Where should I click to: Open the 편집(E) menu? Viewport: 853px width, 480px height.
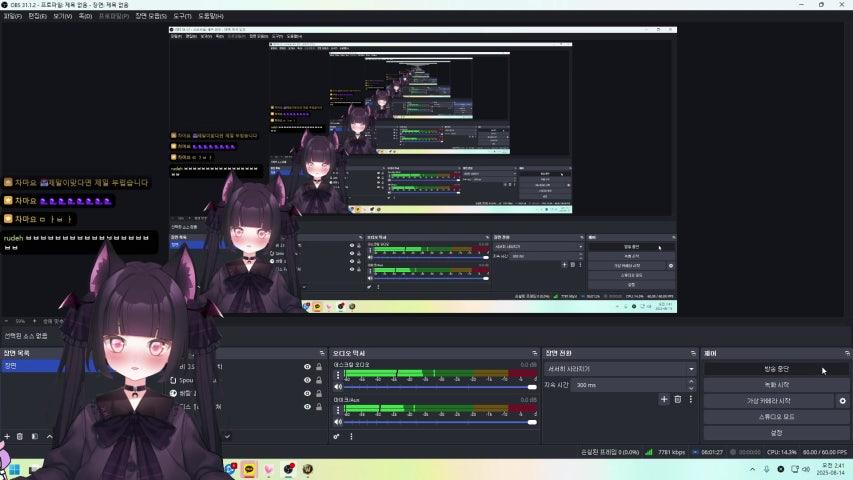tap(37, 16)
